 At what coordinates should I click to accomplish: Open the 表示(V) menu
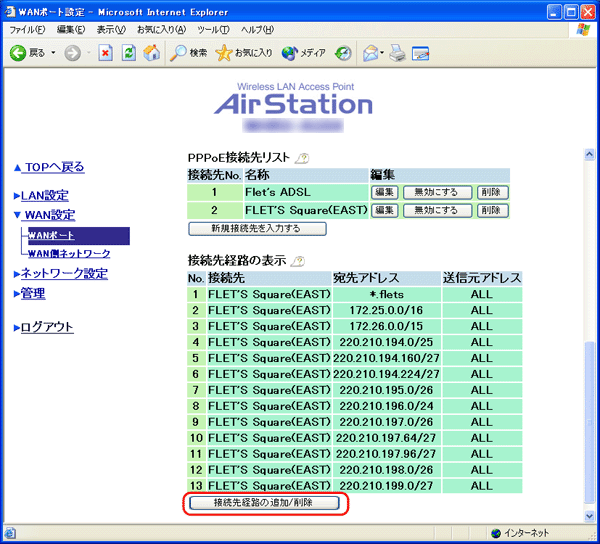click(x=111, y=30)
